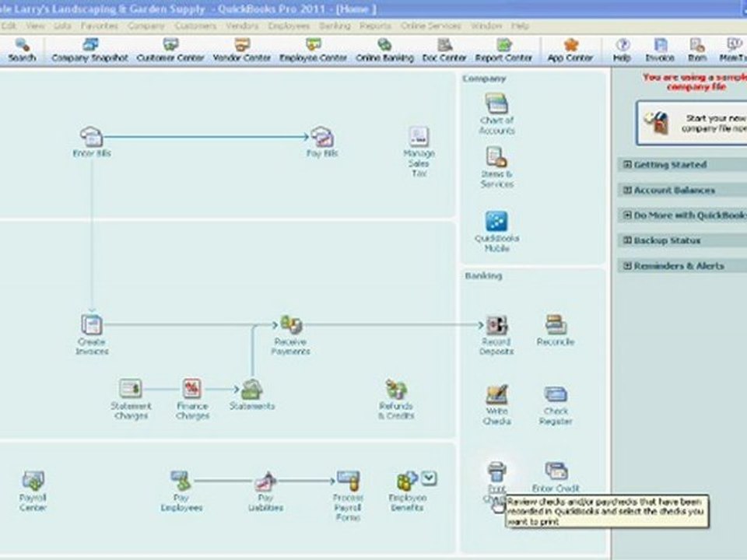Open Refunds & Credits

tap(396, 399)
